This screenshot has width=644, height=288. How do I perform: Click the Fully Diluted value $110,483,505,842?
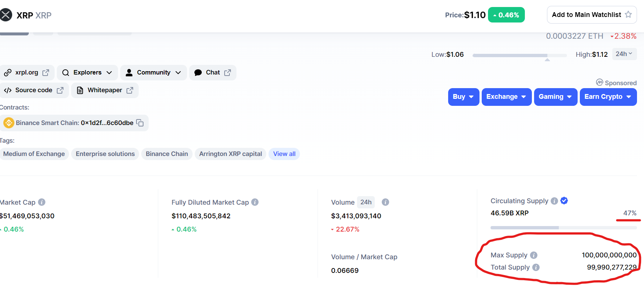click(201, 216)
